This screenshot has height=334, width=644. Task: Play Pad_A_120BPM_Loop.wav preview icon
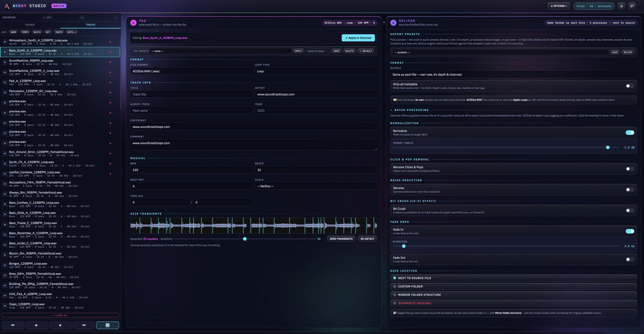click(5, 83)
